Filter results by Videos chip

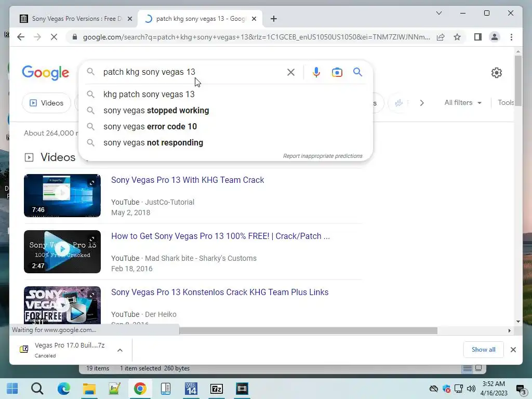click(46, 103)
